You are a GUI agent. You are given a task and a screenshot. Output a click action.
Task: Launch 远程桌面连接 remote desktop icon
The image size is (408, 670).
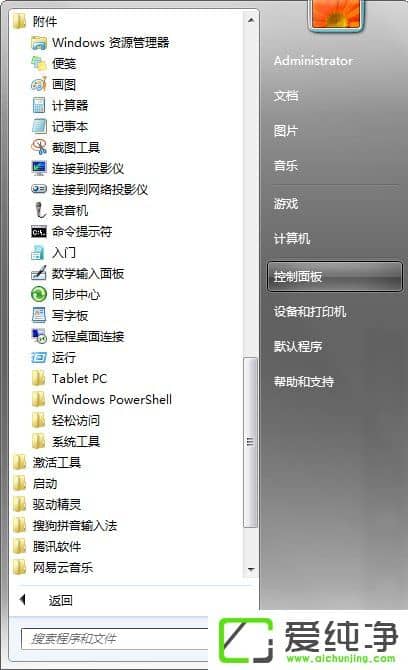click(x=39, y=336)
